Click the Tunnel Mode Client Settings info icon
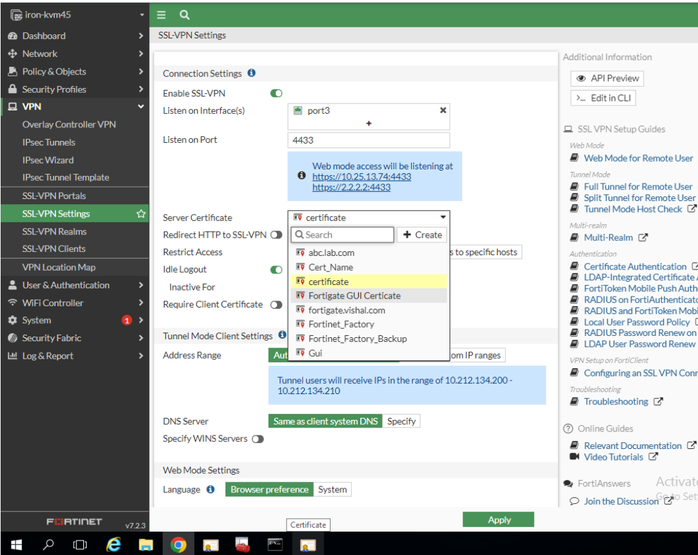 (x=281, y=336)
